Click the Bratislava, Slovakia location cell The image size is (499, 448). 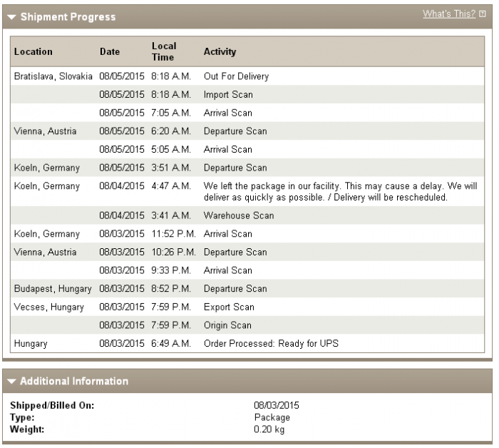53,76
